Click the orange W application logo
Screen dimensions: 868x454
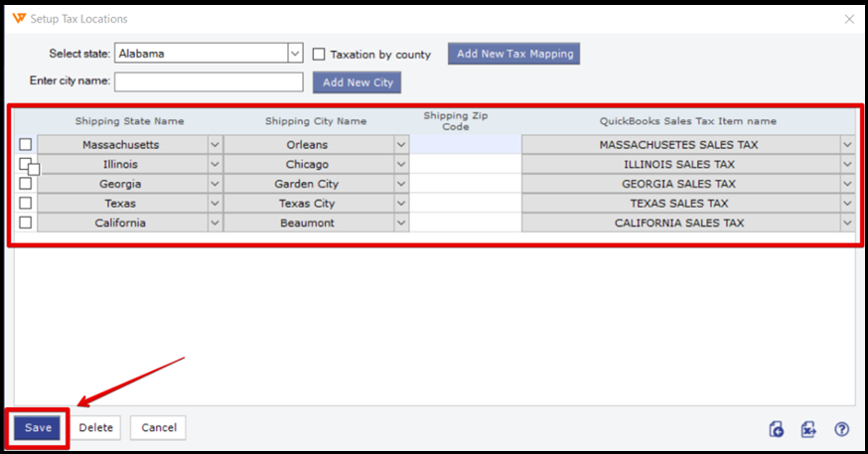[19, 18]
